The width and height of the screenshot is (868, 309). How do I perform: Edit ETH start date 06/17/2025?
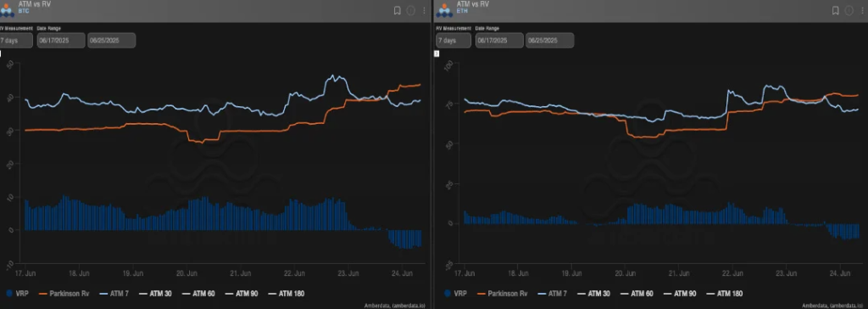pos(499,41)
